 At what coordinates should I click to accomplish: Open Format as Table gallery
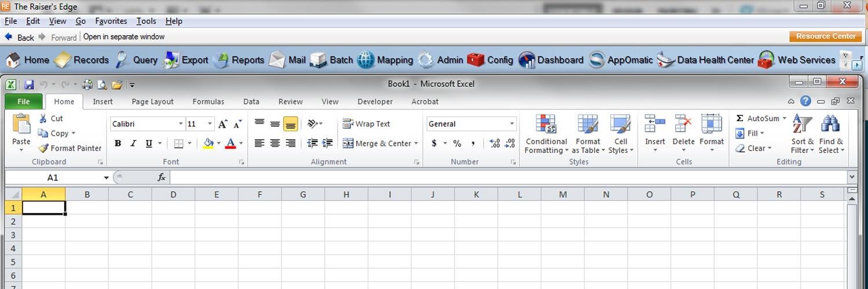(588, 134)
